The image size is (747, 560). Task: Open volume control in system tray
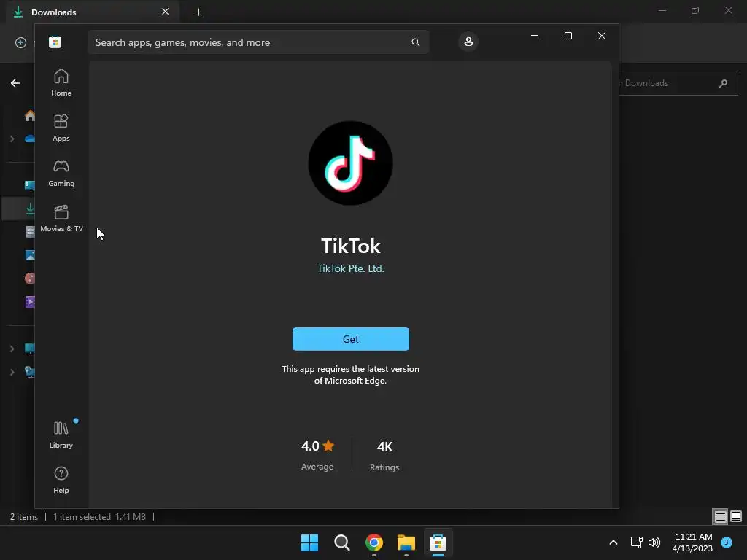(654, 542)
